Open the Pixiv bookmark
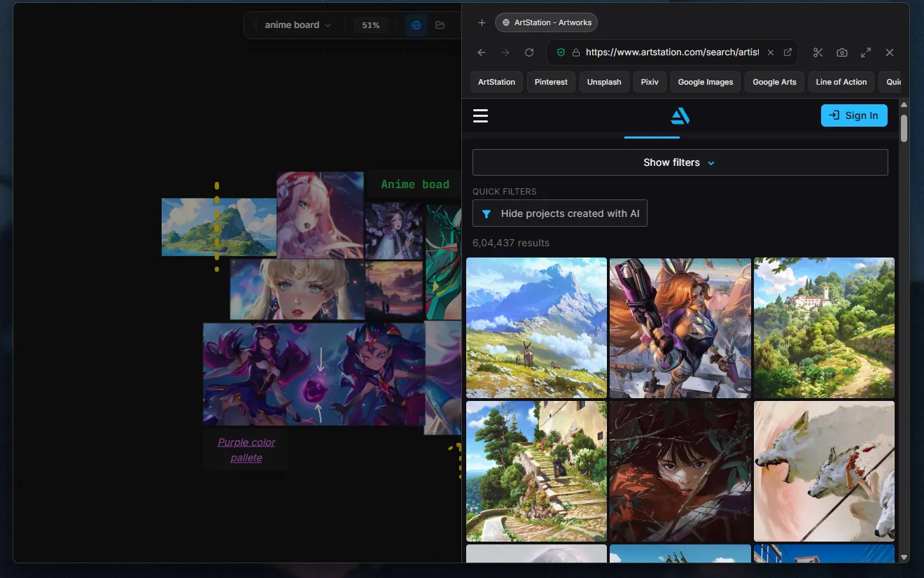 (650, 82)
